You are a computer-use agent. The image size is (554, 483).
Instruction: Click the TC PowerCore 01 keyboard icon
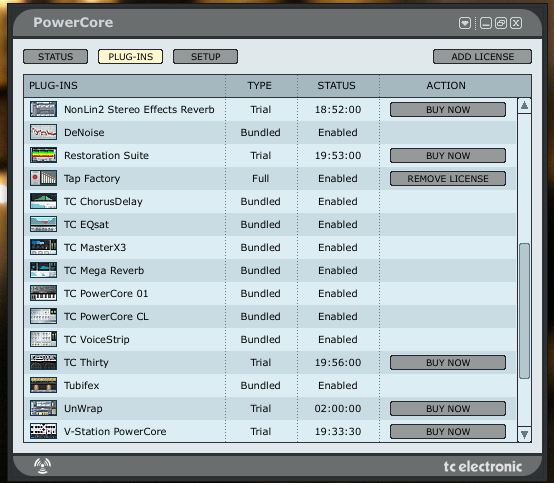43,293
